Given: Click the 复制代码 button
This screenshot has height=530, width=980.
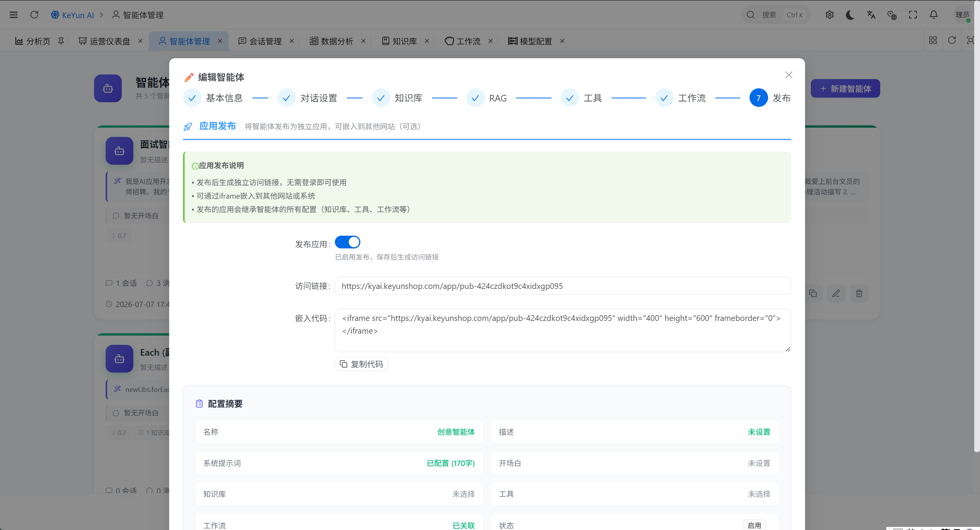Looking at the screenshot, I should pyautogui.click(x=361, y=364).
